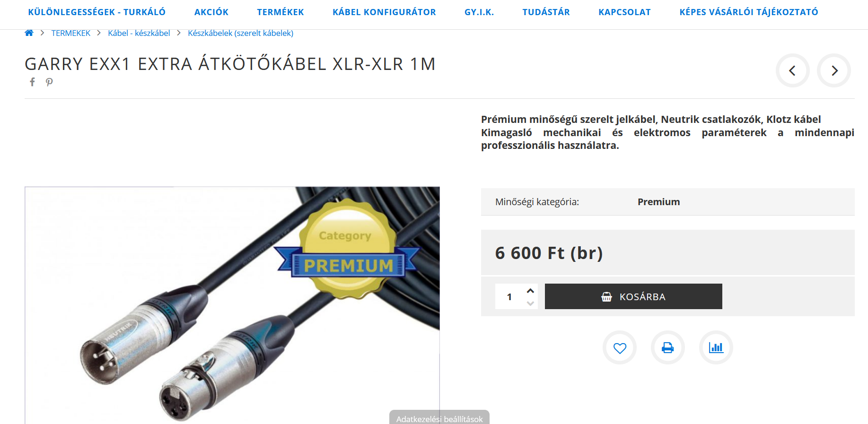Pin product on Pinterest
This screenshot has height=424, width=868.
tap(49, 82)
